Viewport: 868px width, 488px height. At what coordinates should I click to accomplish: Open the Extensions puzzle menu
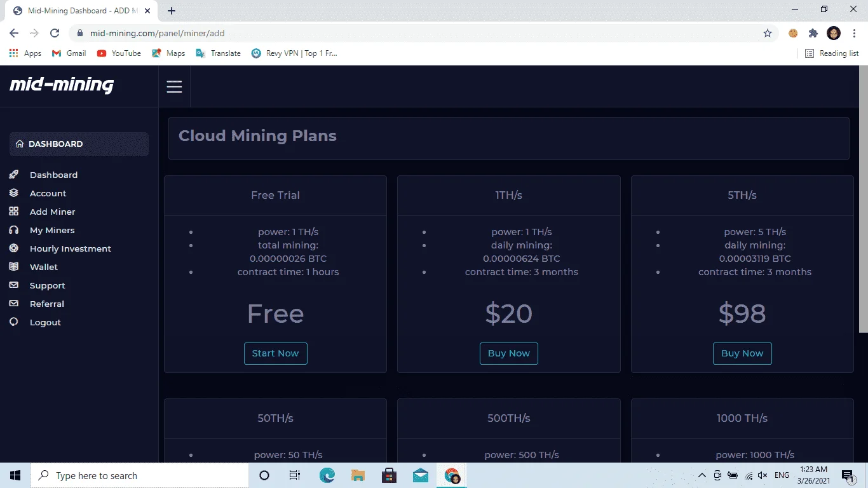(813, 33)
